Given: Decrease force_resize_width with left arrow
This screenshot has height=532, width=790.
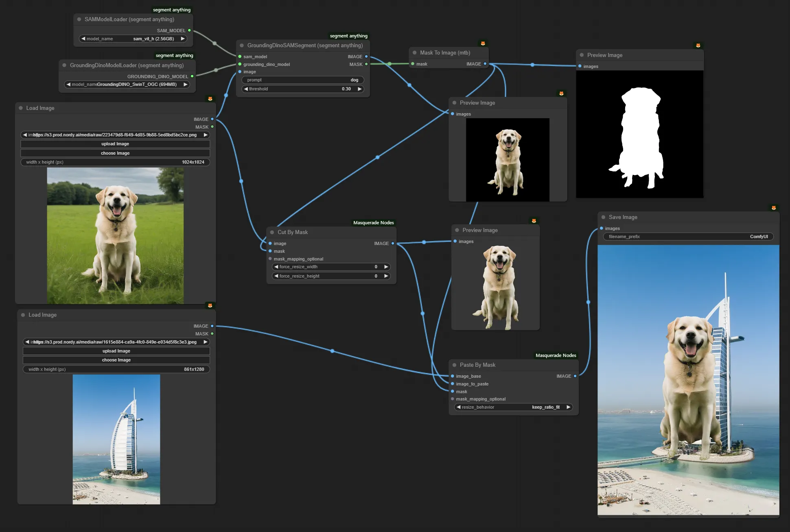Looking at the screenshot, I should point(276,267).
